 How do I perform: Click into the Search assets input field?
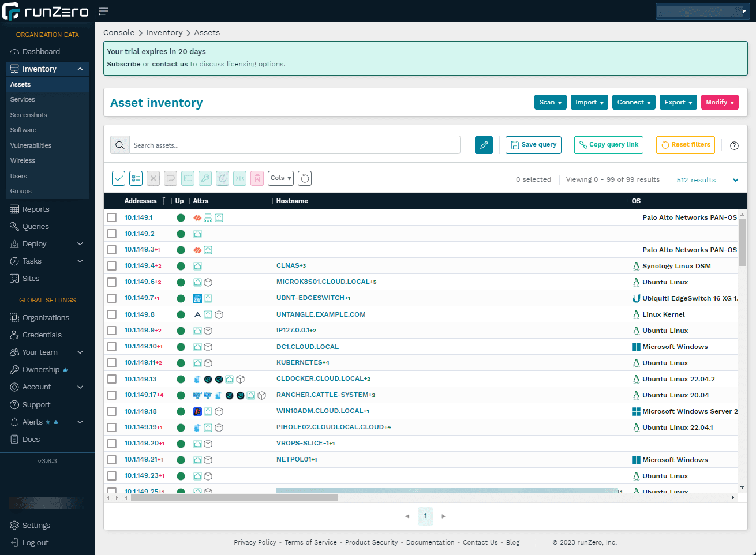click(294, 145)
